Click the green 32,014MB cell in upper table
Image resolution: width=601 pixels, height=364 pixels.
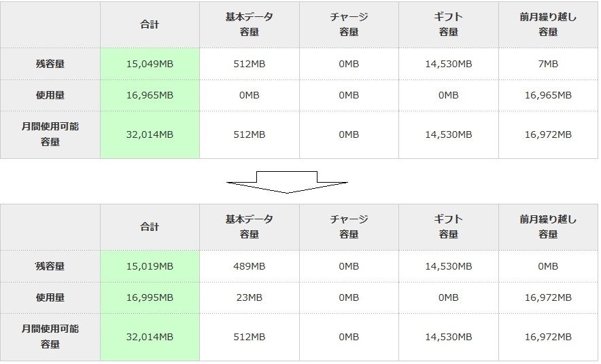click(150, 134)
